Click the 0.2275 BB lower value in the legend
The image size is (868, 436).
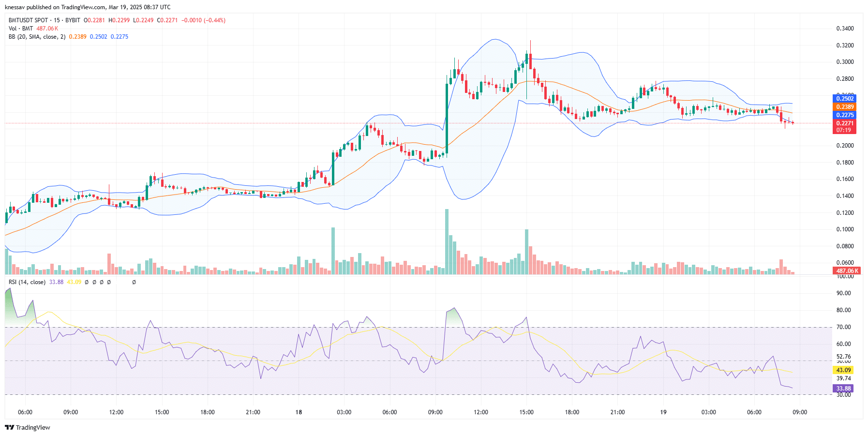pyautogui.click(x=120, y=37)
